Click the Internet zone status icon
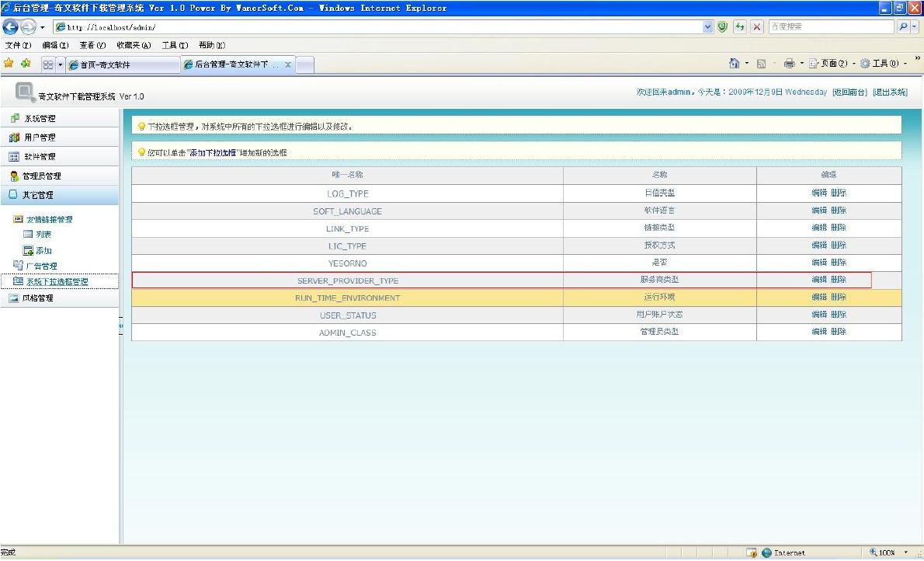Screen dimensions: 924x561 tap(766, 552)
